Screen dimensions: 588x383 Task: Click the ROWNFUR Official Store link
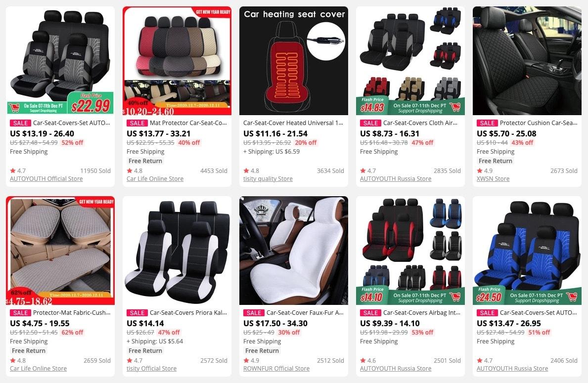(276, 368)
